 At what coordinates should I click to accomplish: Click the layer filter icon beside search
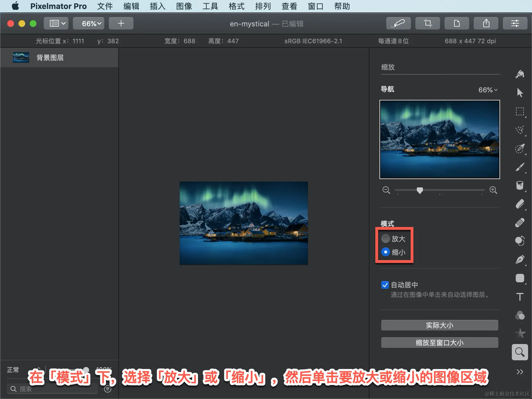pos(108,389)
